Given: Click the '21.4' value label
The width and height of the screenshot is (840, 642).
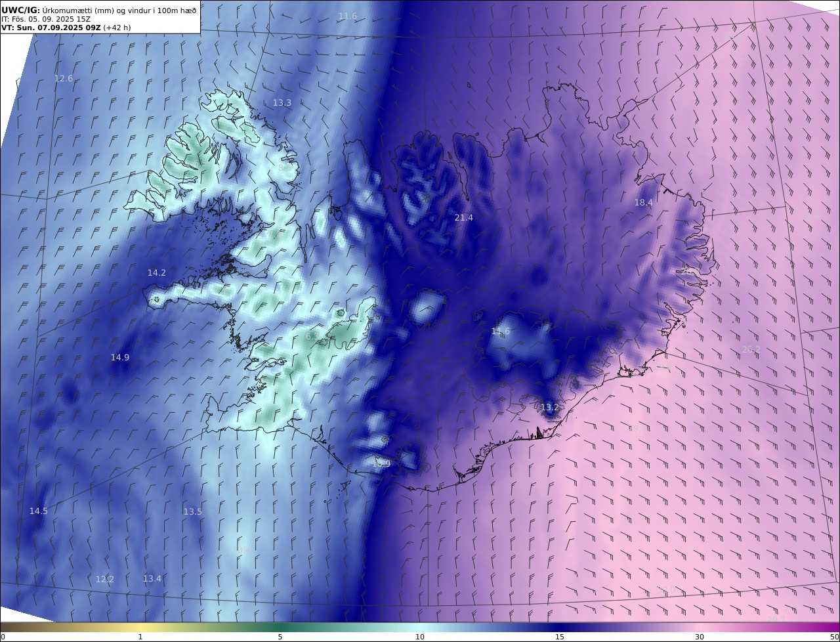Looking at the screenshot, I should (x=464, y=218).
